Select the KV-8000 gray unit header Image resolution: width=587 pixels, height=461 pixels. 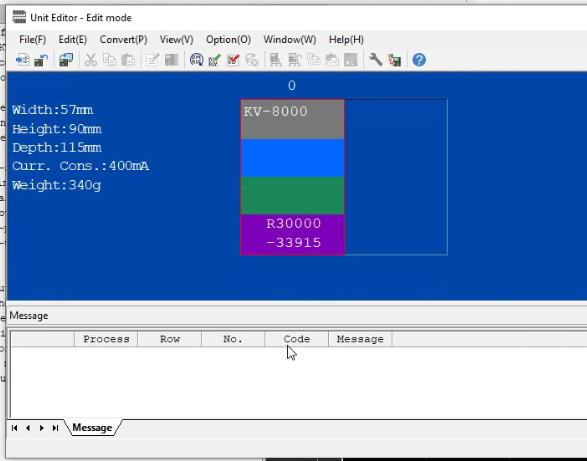(292, 119)
